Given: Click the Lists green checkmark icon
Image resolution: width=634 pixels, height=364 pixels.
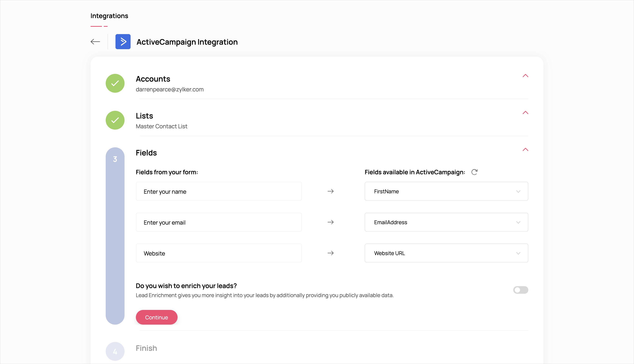Looking at the screenshot, I should 115,120.
